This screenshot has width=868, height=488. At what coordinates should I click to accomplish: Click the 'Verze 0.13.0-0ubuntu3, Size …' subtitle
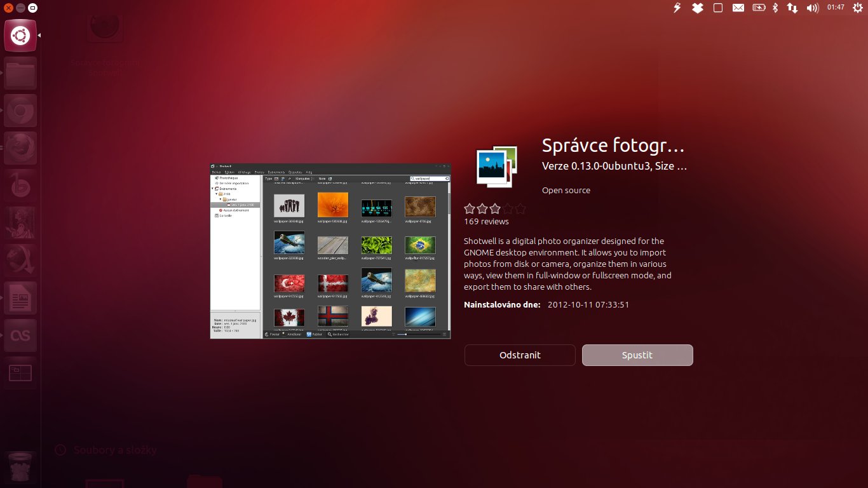(614, 166)
